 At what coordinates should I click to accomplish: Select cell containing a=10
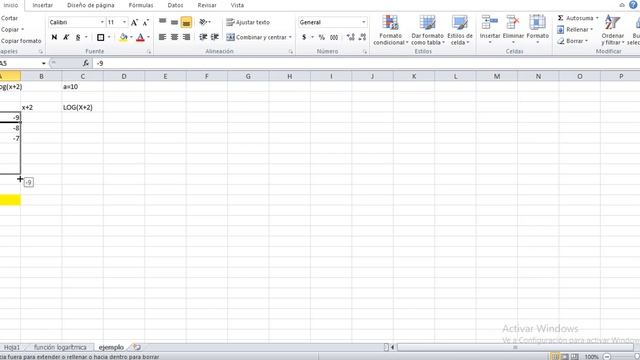tap(82, 87)
